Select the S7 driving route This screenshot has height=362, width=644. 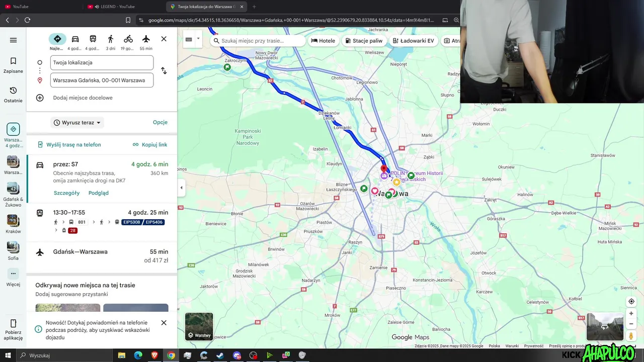[102, 178]
